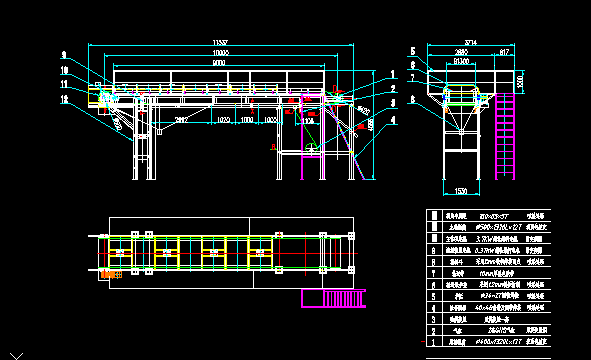The width and height of the screenshot is (591, 360).
Task: Select row 3 number cell in parts table
Action: 433,319
